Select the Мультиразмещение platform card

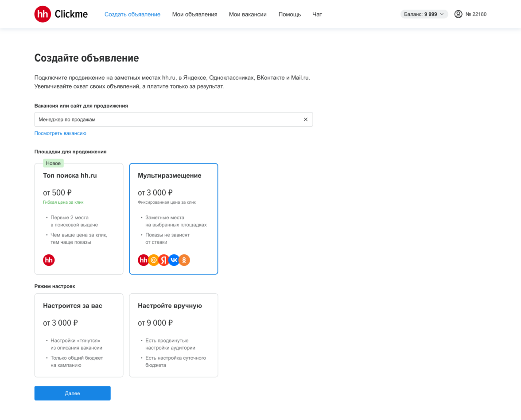(x=174, y=219)
